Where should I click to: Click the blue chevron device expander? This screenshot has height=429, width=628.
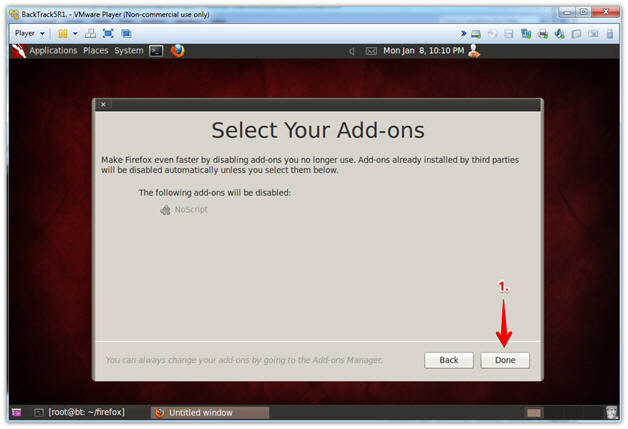click(x=463, y=34)
